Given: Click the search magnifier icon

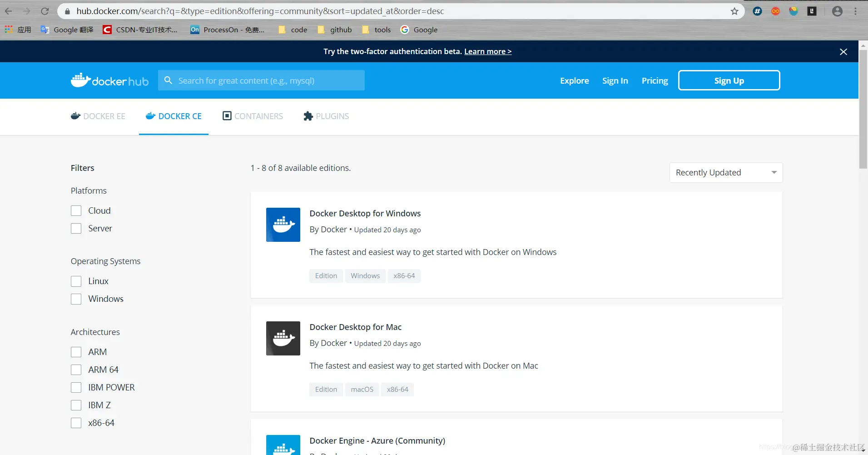Looking at the screenshot, I should (x=168, y=80).
